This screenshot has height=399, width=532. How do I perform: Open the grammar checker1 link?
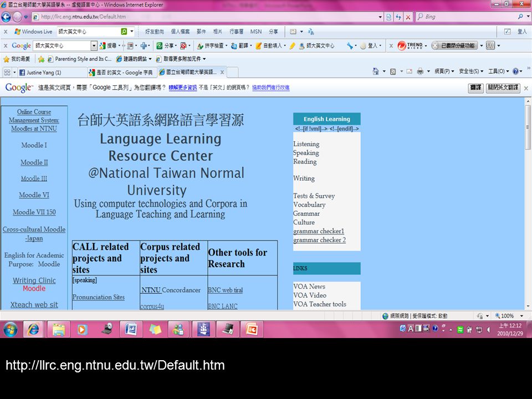pyautogui.click(x=319, y=231)
